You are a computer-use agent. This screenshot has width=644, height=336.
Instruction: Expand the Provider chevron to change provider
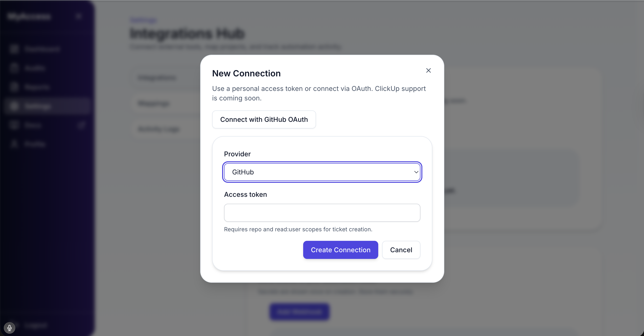click(x=416, y=172)
